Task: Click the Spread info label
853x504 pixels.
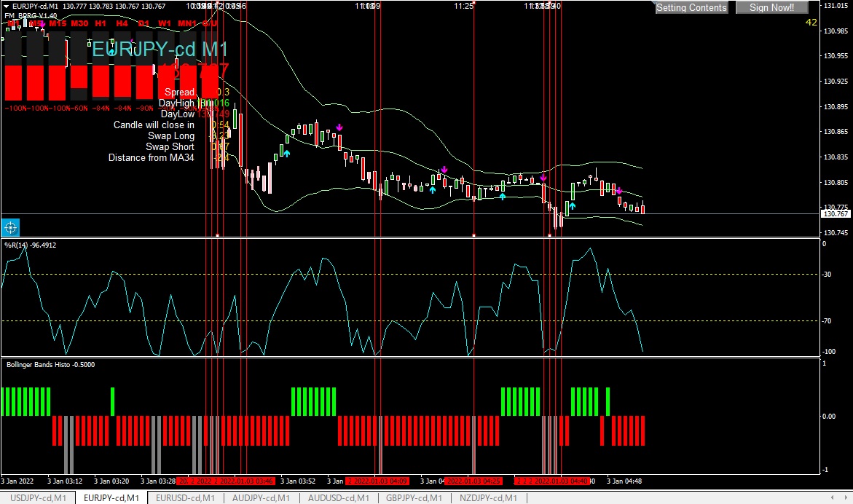Action: coord(179,92)
